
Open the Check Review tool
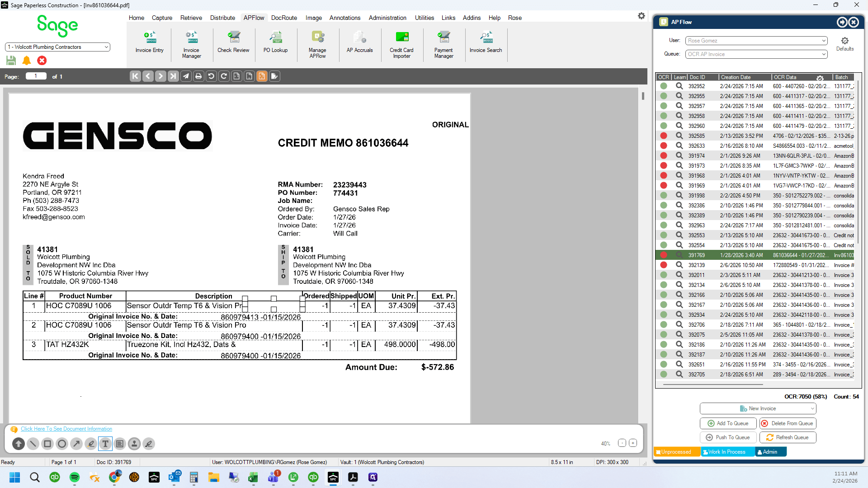click(233, 42)
